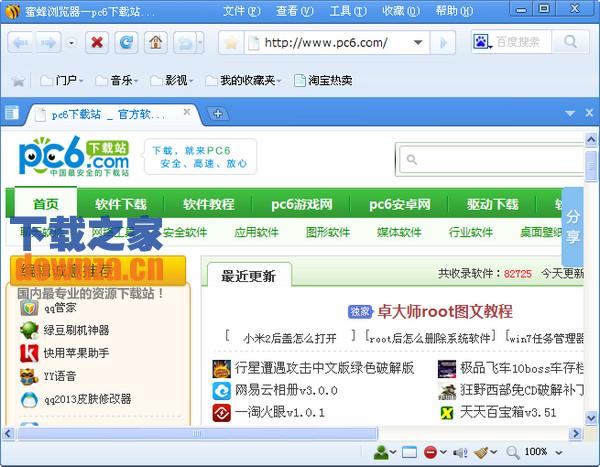This screenshot has height=467, width=600.
Task: Open the pc6游戏网 navigation item
Action: click(x=302, y=204)
